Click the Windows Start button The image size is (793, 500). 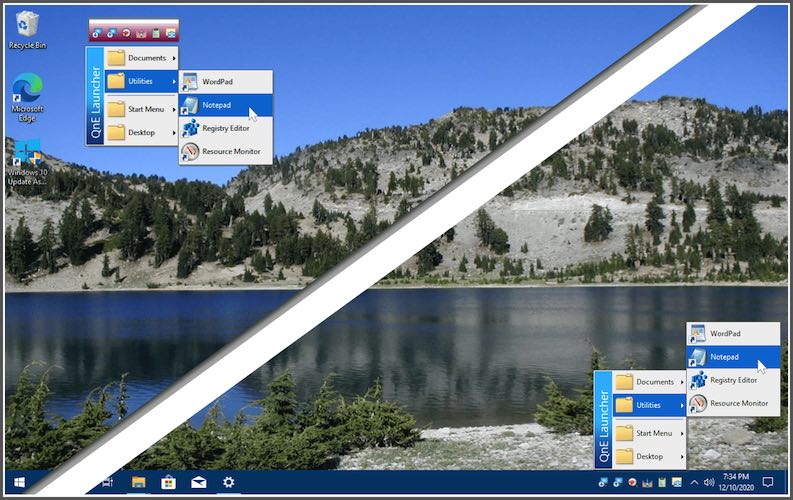coord(19,483)
